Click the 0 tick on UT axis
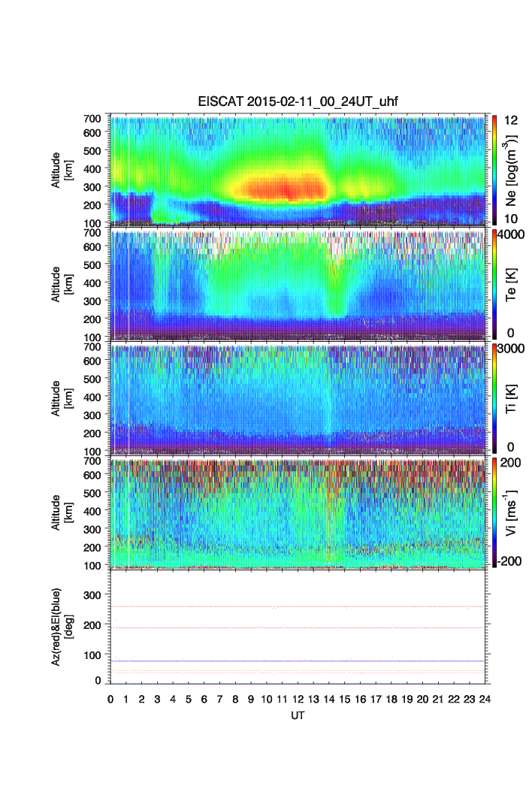Viewport: 532px width, 798px height. tap(110, 699)
